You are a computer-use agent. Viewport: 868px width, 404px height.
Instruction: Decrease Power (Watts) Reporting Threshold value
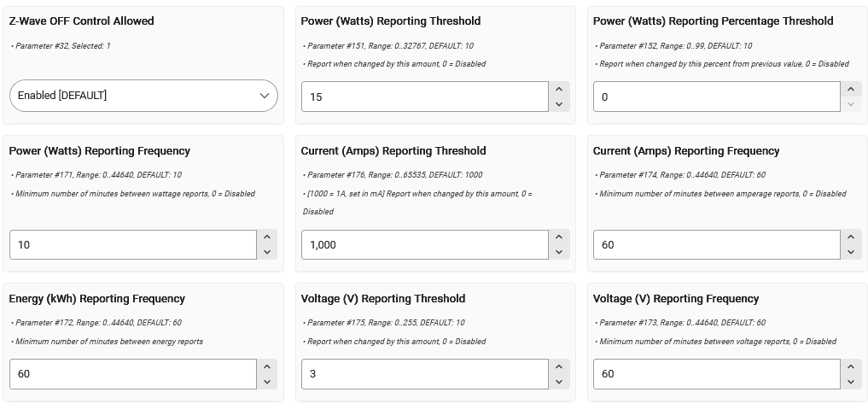click(x=559, y=104)
